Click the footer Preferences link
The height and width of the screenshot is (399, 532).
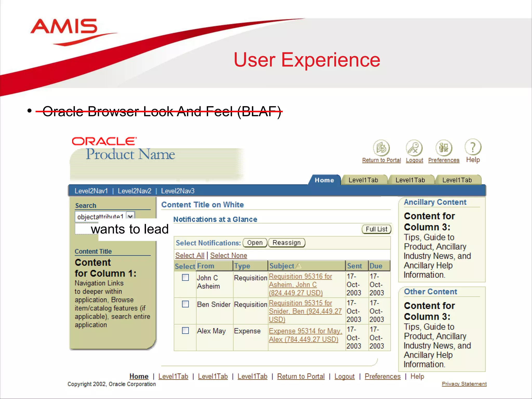point(383,376)
